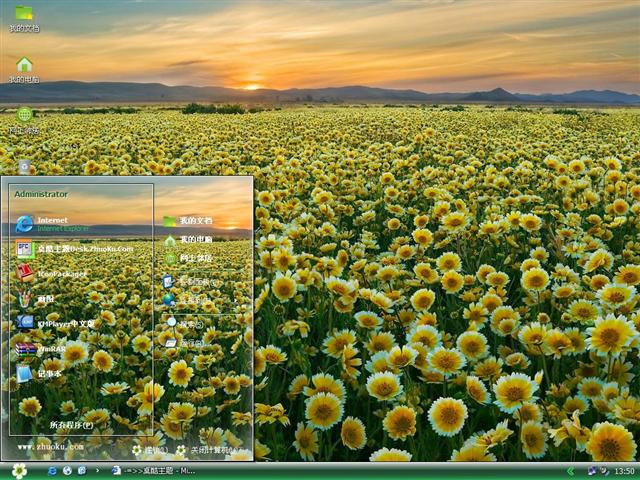Click the 13:50 system tray clock
The image size is (640, 480).
point(624,470)
